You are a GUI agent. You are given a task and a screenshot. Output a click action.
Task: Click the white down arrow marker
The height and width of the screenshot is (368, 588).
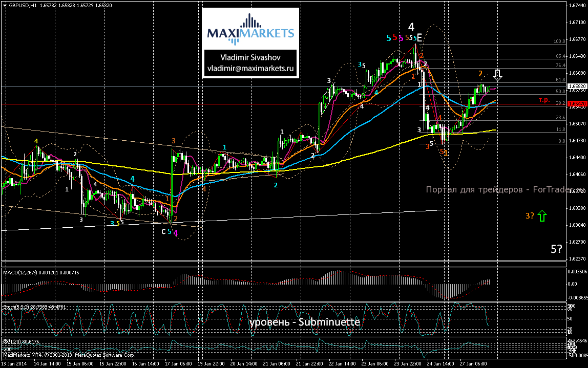coord(498,76)
